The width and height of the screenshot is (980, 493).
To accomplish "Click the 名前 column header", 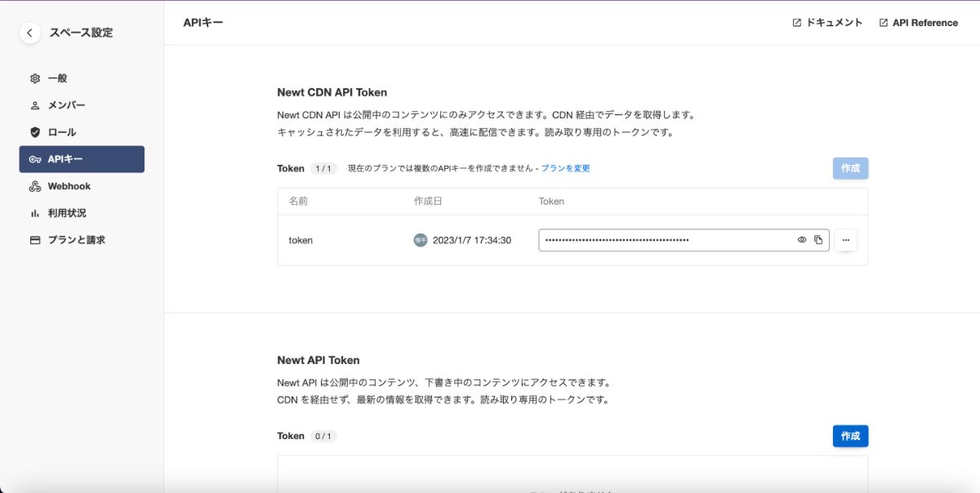I will point(298,201).
